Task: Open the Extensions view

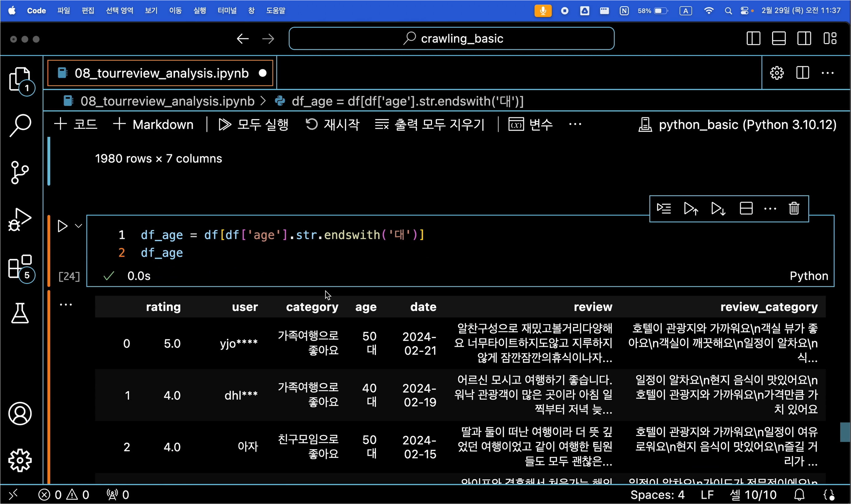Action: pyautogui.click(x=20, y=267)
